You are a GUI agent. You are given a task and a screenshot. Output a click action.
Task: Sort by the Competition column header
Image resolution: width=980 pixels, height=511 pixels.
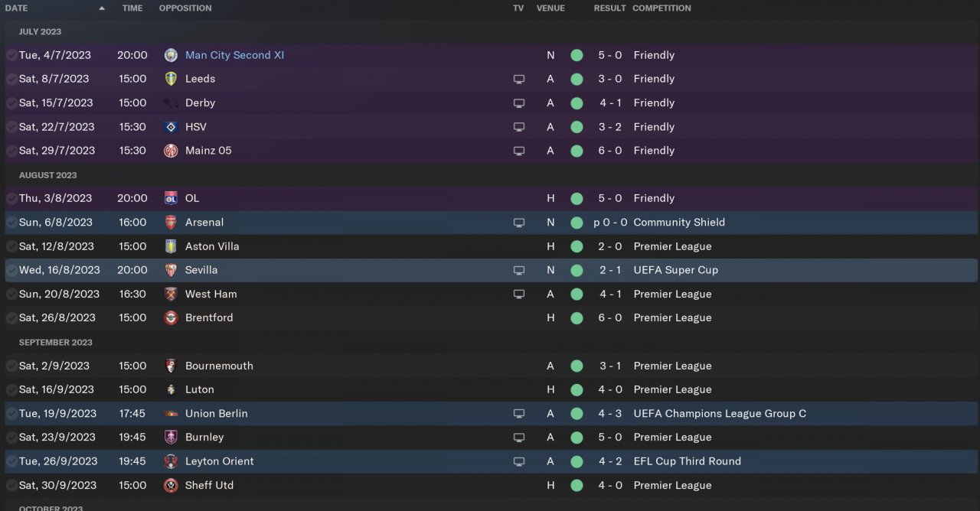point(661,8)
